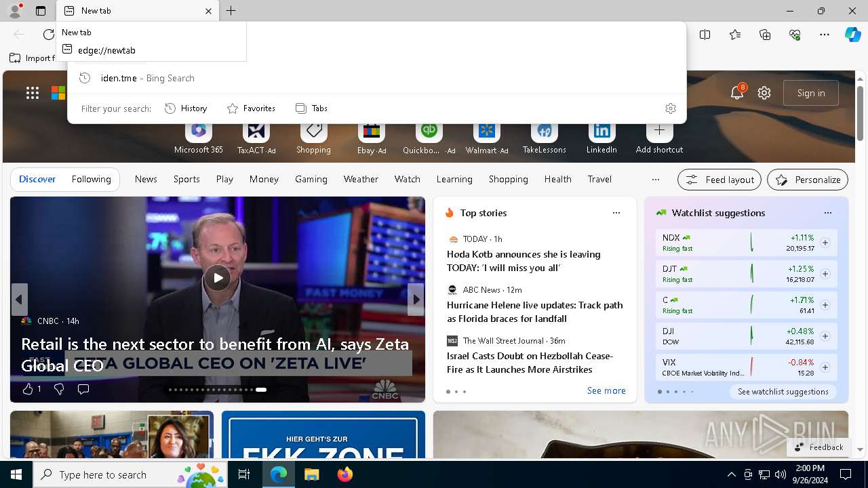Screen dimensions: 868x488
Task: Open Watchlist suggestions options menu
Action: pyautogui.click(x=828, y=213)
